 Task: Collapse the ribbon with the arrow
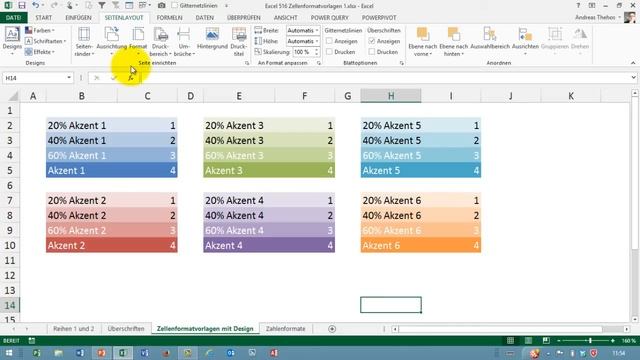633,63
